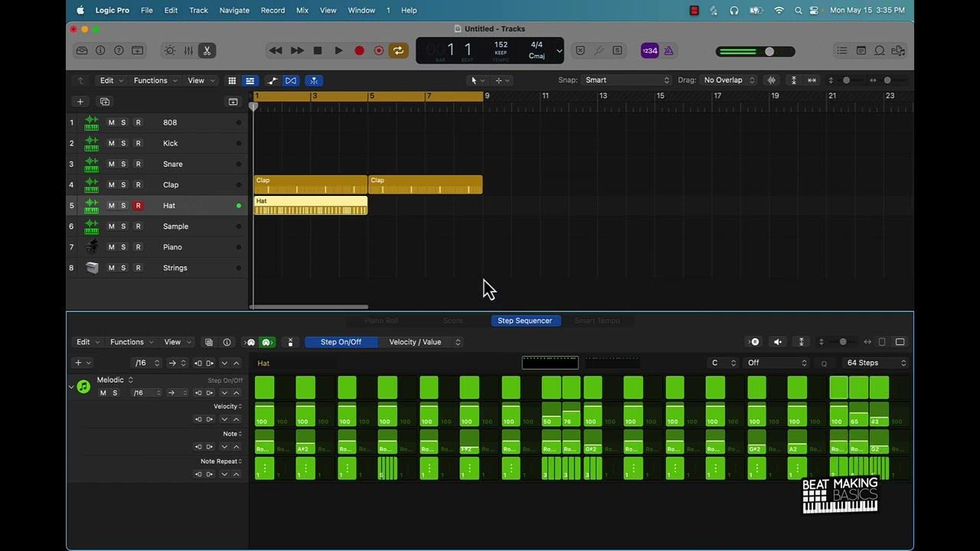Toggle Preview Pattern speaker icon

click(778, 342)
